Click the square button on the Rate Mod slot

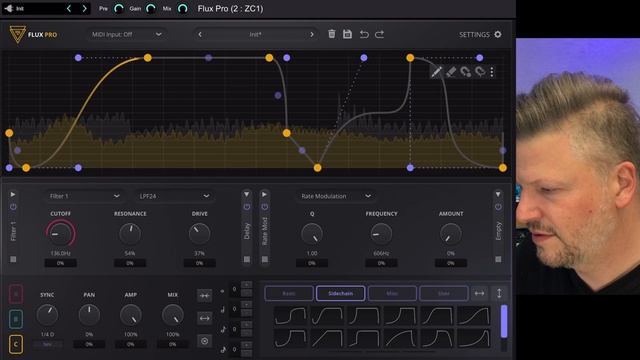[264, 259]
